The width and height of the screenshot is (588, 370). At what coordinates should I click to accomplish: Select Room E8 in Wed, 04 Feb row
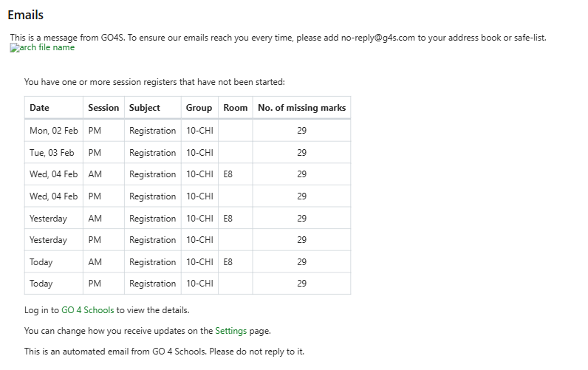coord(228,175)
